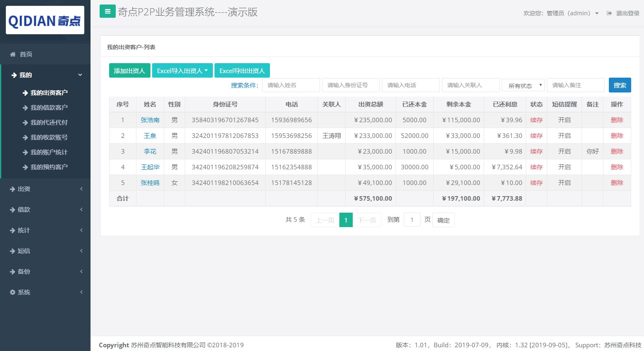The image size is (644, 351).
Task: Open the 所有状态 status dropdown
Action: click(522, 85)
